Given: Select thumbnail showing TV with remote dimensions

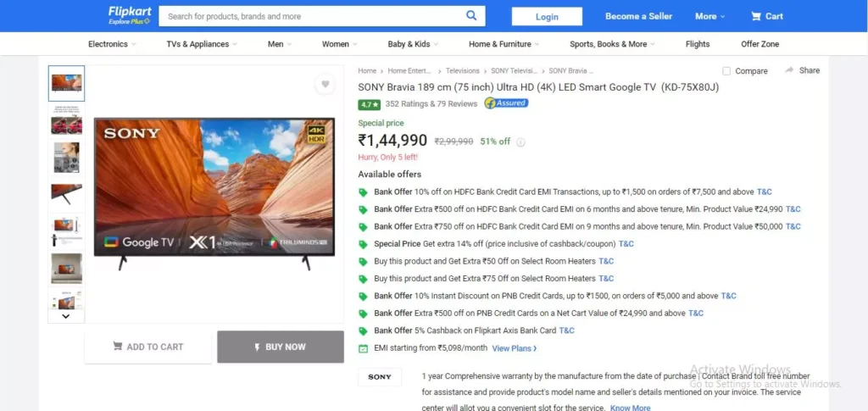Looking at the screenshot, I should click(x=66, y=231).
